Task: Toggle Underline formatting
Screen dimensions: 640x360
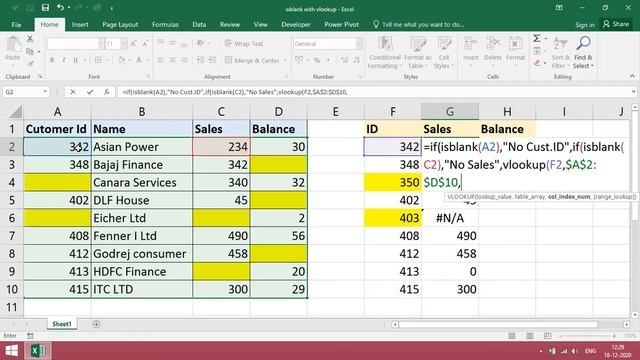Action: click(76, 60)
